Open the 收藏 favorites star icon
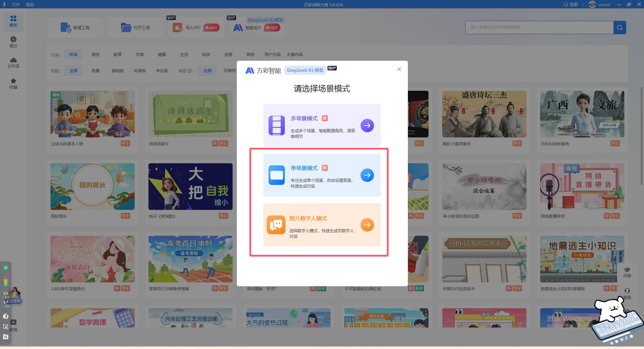Viewport: 644px width, 349px height. 13,83
